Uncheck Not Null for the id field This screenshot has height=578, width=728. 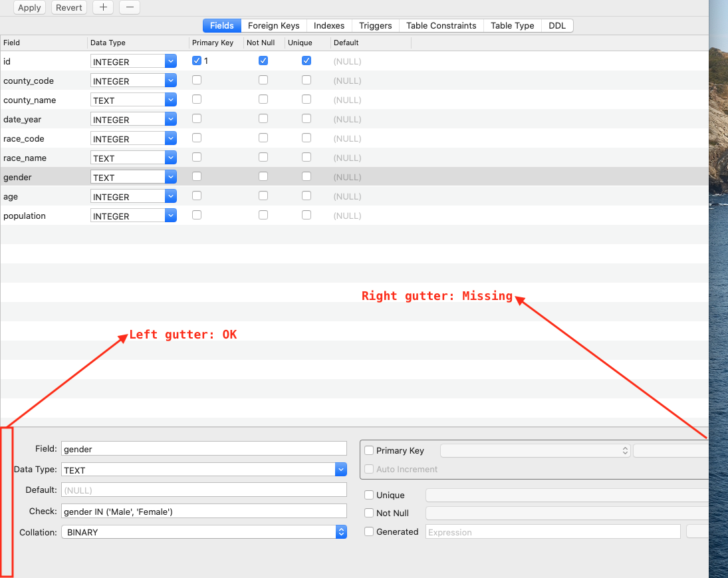pos(263,60)
